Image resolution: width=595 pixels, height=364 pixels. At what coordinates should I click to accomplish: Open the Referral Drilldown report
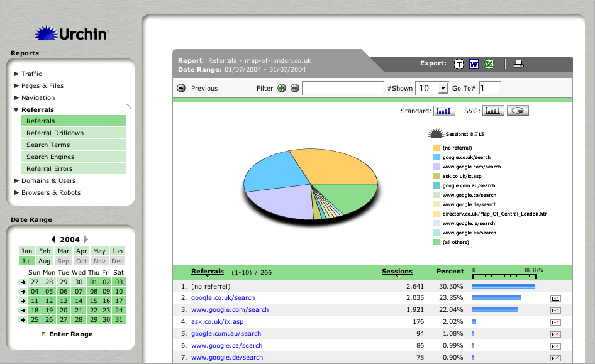tap(74, 133)
